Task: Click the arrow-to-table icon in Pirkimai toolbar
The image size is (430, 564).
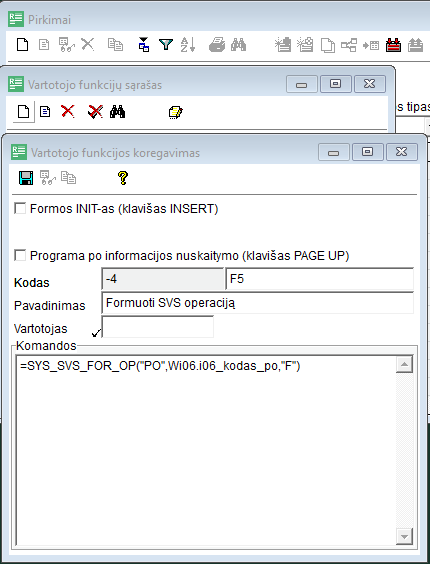Action: [x=371, y=45]
